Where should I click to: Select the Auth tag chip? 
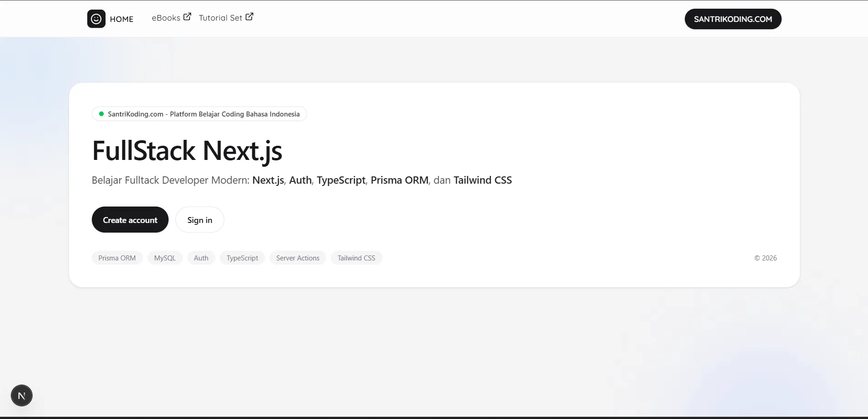[x=201, y=258]
